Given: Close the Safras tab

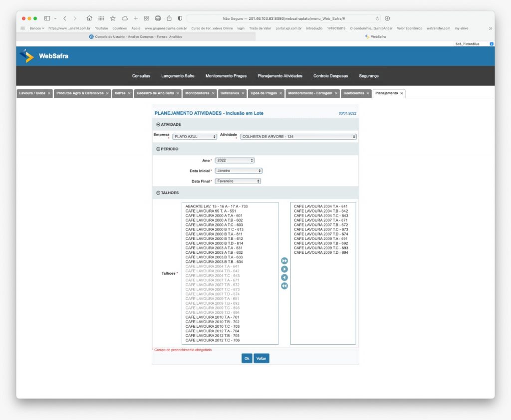Looking at the screenshot, I should (x=129, y=93).
